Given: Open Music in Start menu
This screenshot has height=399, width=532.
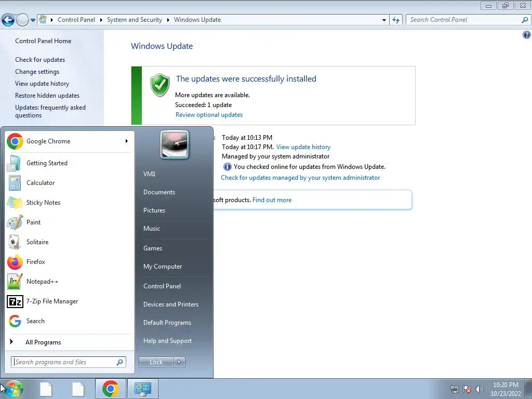Looking at the screenshot, I should click(x=152, y=229).
